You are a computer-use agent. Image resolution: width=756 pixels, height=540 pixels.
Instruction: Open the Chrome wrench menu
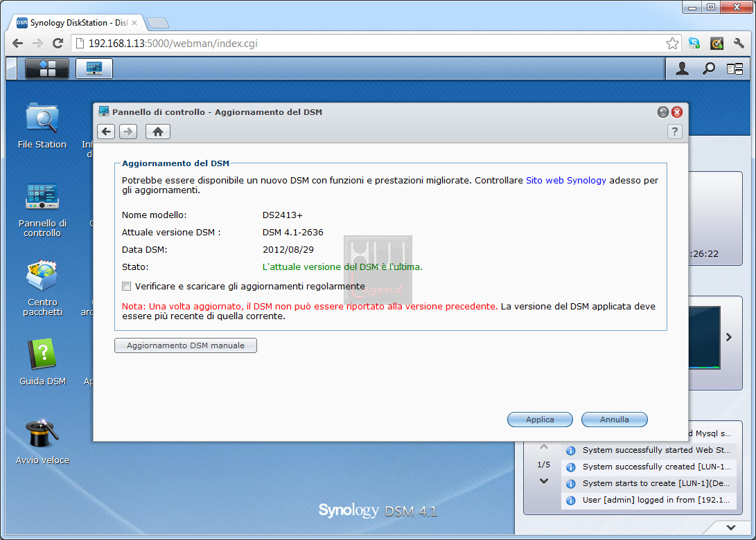[739, 44]
